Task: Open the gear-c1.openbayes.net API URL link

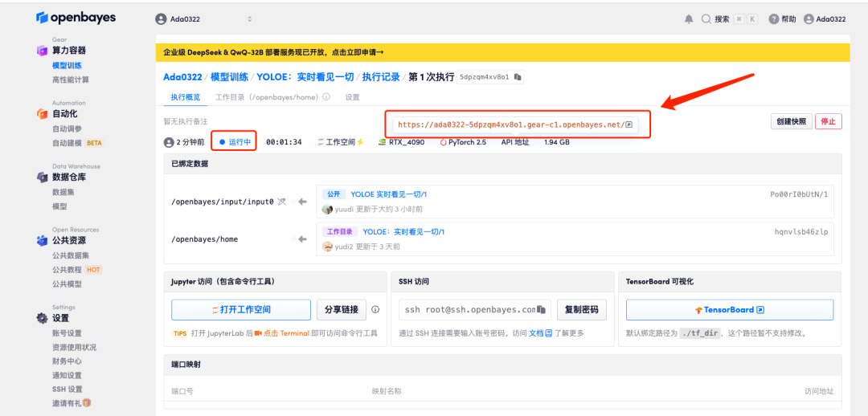Action: point(515,124)
